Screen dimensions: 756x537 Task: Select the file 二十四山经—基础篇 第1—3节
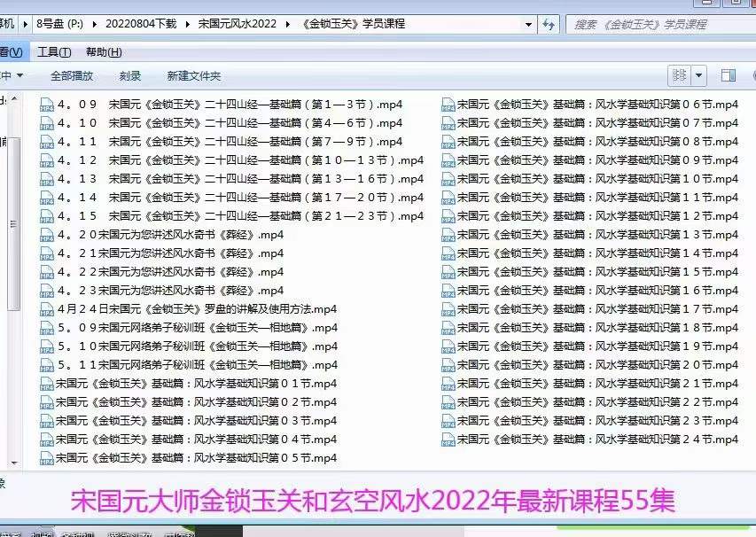click(222, 105)
